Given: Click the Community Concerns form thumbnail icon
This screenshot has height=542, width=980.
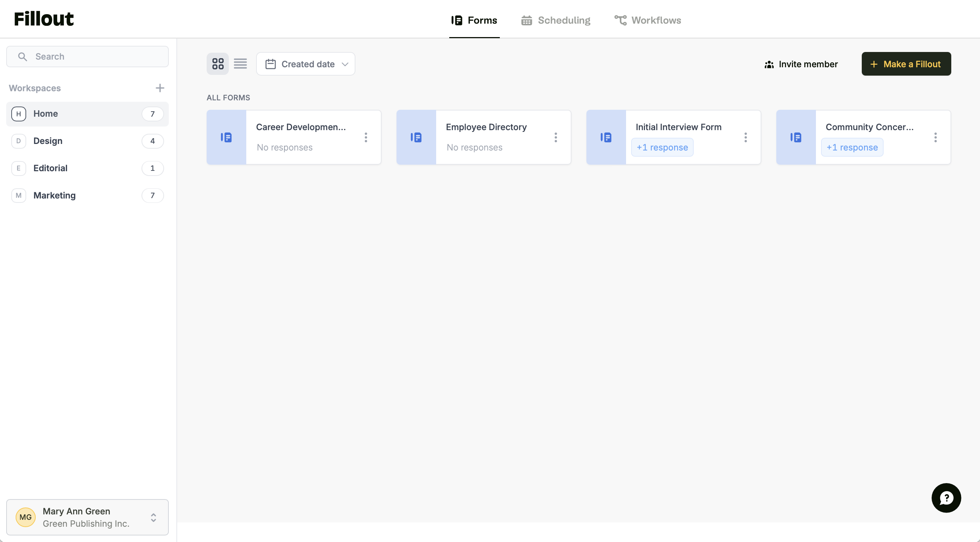Looking at the screenshot, I should (796, 137).
